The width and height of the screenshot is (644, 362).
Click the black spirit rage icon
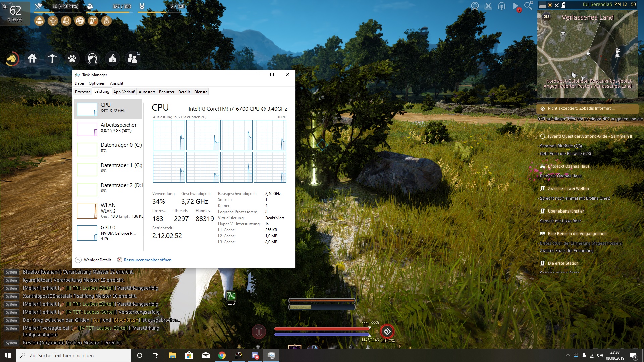tap(387, 331)
